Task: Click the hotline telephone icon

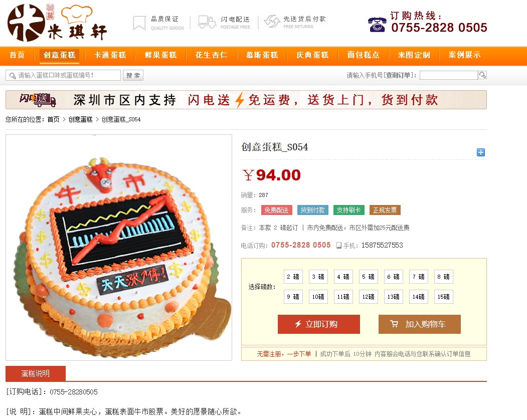Action: click(x=377, y=24)
